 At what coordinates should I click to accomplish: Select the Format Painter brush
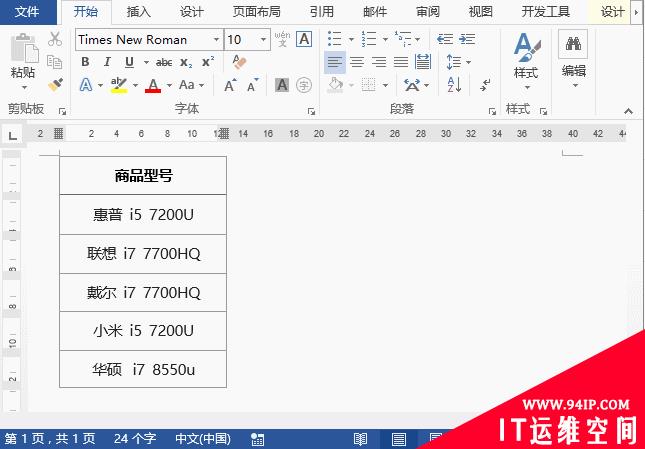tap(55, 85)
